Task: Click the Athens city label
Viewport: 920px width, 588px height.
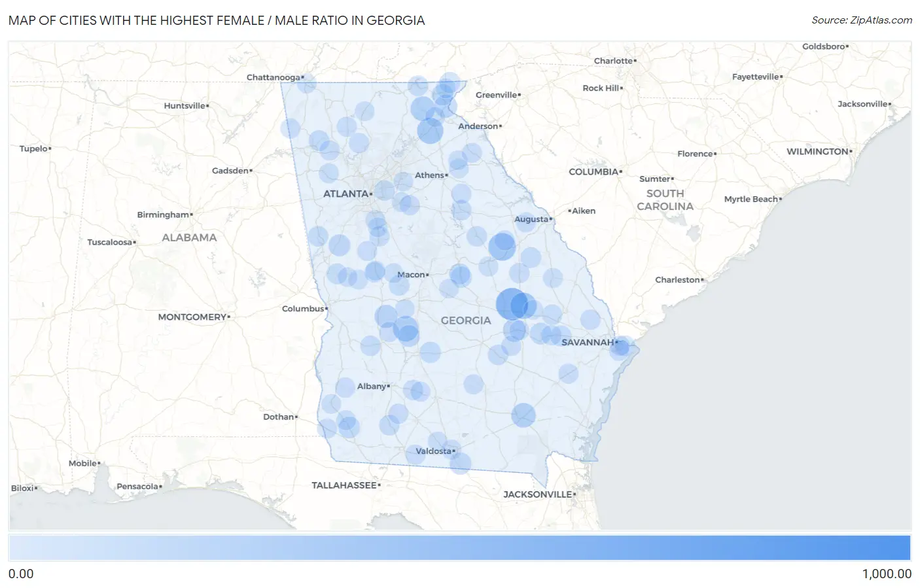Action: [429, 175]
